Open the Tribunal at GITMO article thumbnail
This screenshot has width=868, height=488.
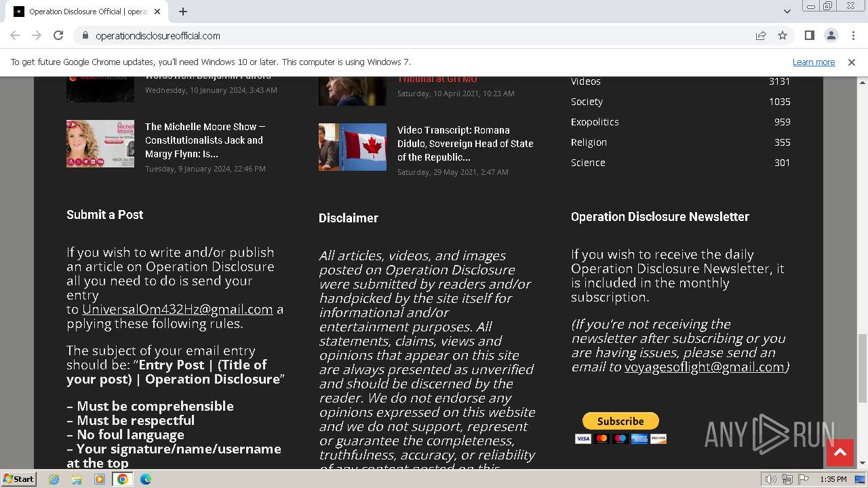pos(353,91)
